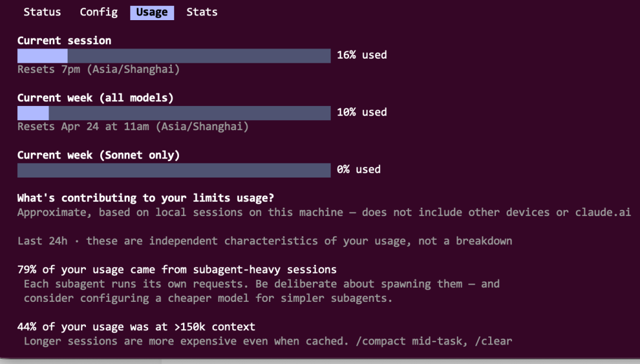640x364 pixels.
Task: Click the "Last 24h" characteristics note
Action: [264, 241]
